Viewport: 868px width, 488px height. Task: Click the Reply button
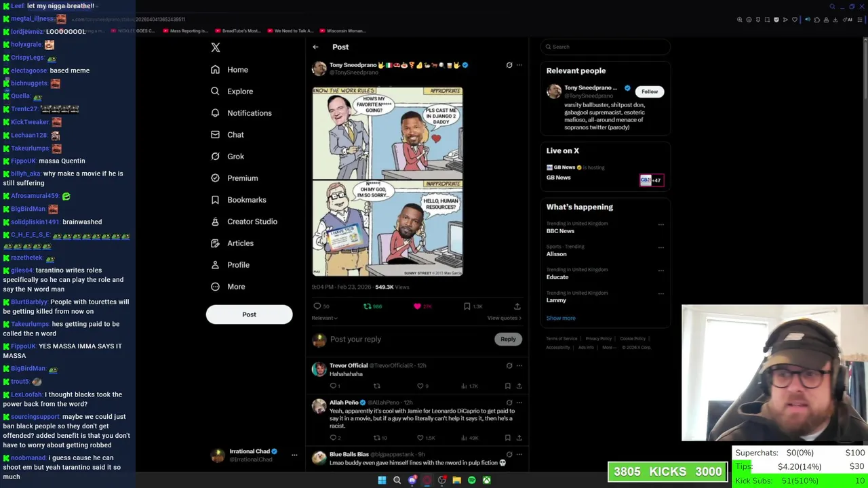[508, 339]
